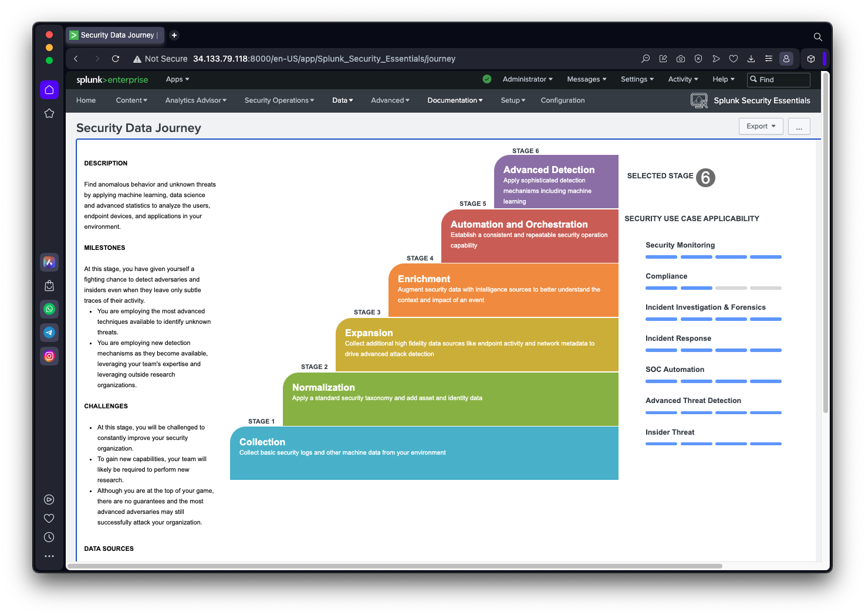Image resolution: width=865 pixels, height=616 pixels.
Task: Open the Administrator account dropdown
Action: pyautogui.click(x=528, y=79)
